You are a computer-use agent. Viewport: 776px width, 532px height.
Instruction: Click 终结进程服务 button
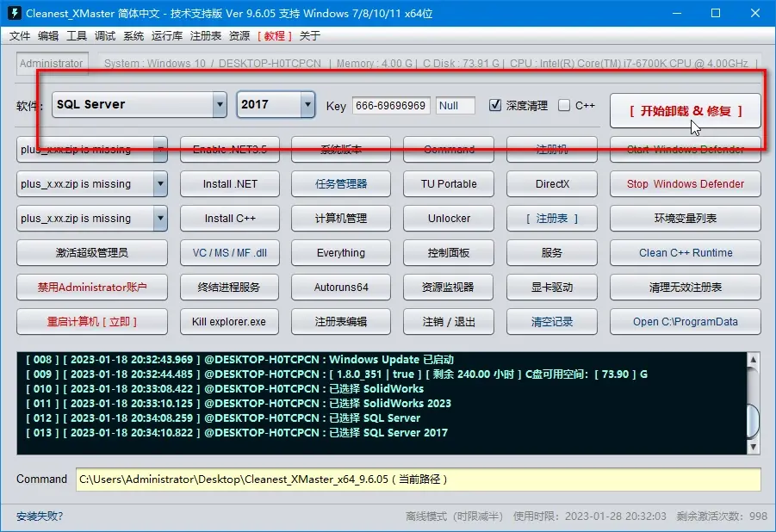pyautogui.click(x=230, y=287)
